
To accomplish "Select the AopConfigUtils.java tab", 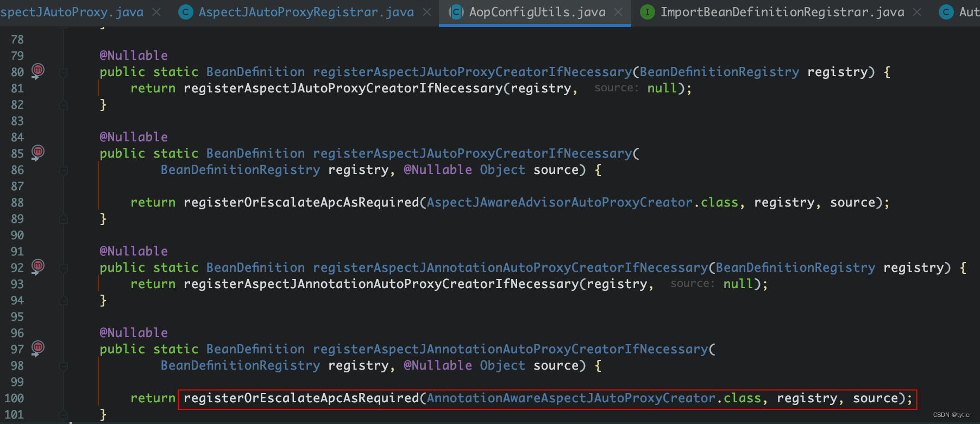I will click(537, 12).
